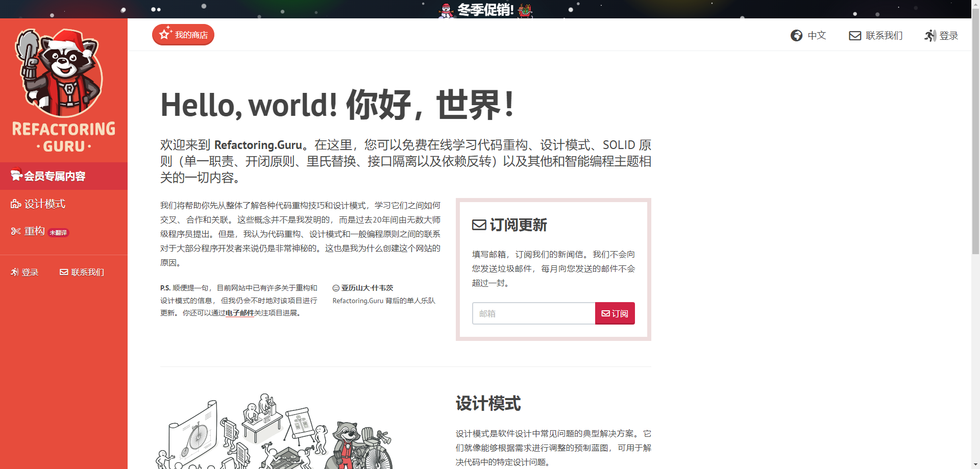Click snowman icon in winter sale banner

point(446,10)
